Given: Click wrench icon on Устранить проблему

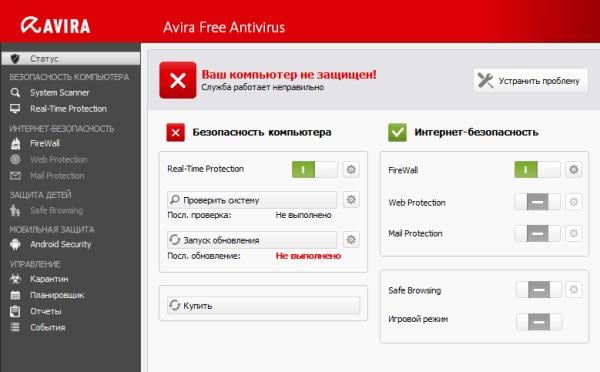Looking at the screenshot, I should point(486,80).
